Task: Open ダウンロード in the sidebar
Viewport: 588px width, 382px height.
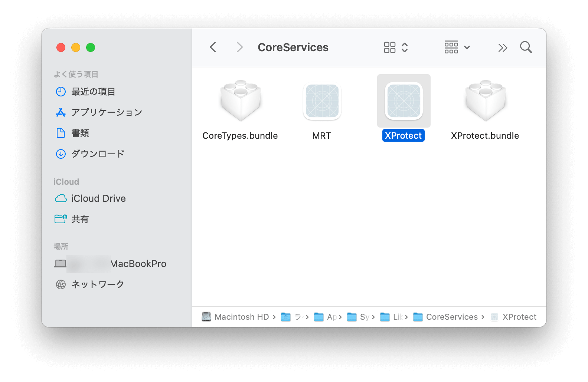Action: (x=117, y=154)
